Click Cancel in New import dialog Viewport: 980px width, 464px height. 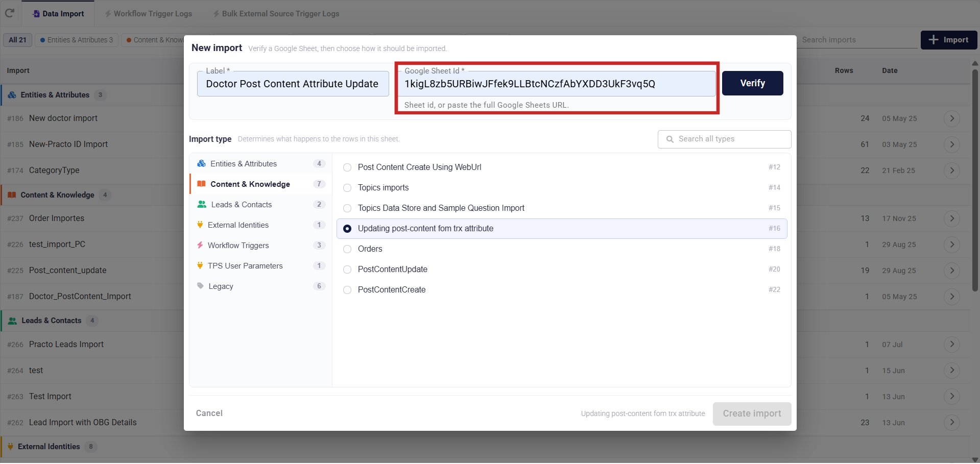209,413
